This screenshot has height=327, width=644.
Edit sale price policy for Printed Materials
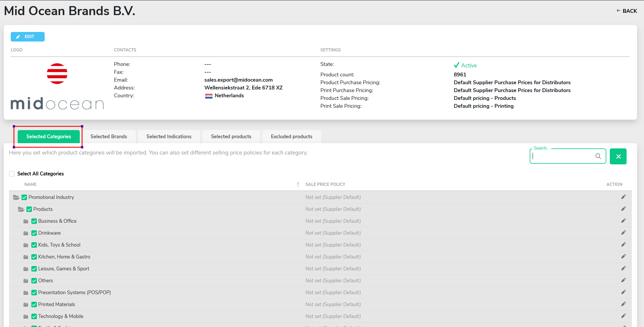(623, 304)
